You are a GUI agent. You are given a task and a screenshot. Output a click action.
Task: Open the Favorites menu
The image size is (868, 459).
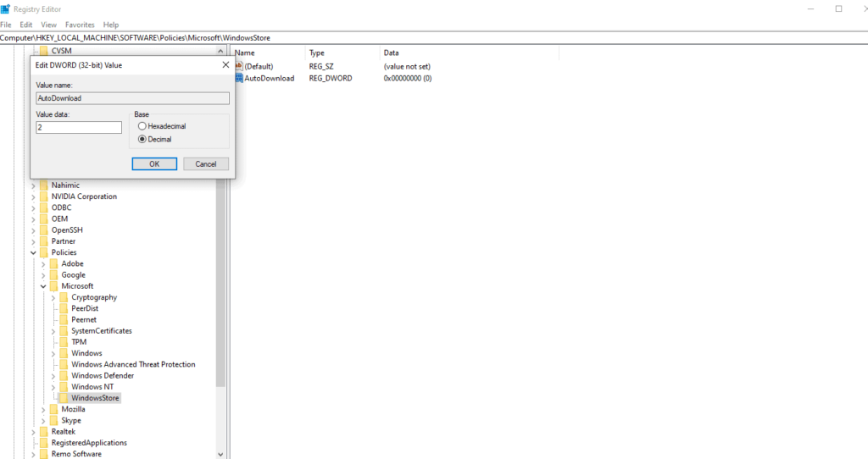tap(80, 25)
